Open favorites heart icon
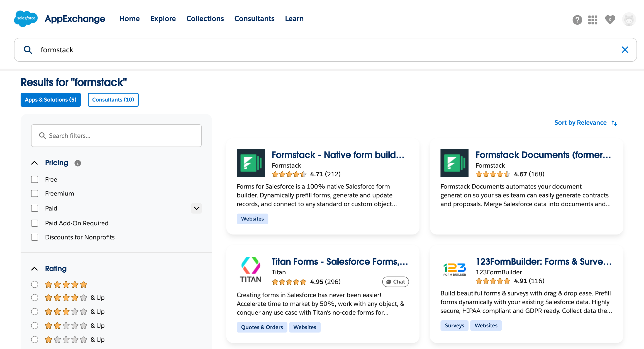The width and height of the screenshot is (644, 349). (x=610, y=20)
